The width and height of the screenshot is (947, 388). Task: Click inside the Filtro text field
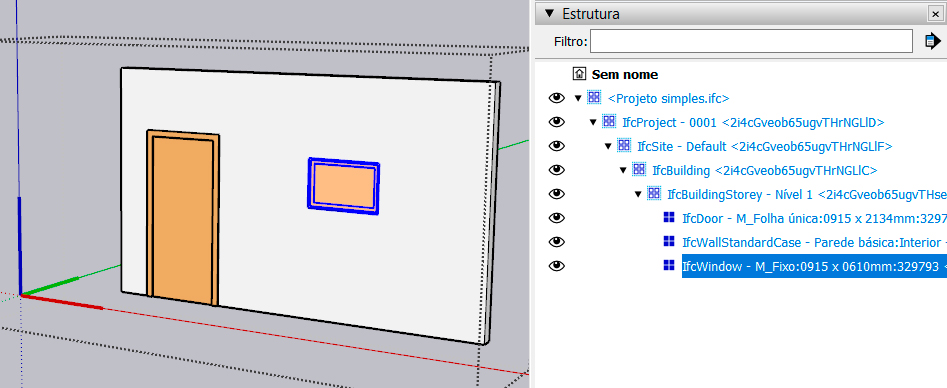[x=751, y=42]
